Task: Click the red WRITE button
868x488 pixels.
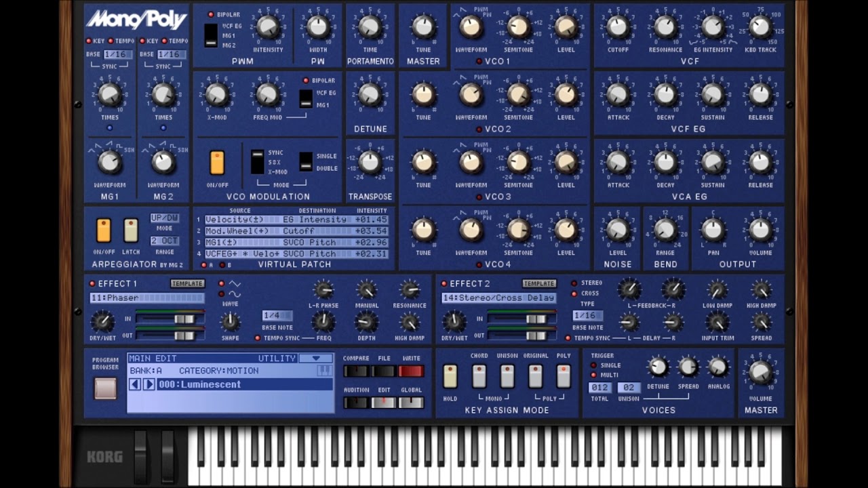Action: 411,371
